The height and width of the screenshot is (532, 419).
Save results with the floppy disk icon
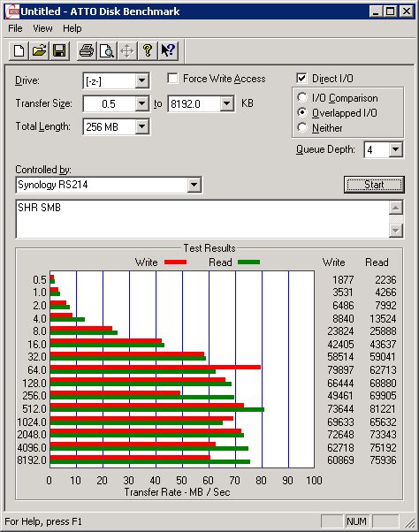tap(59, 51)
